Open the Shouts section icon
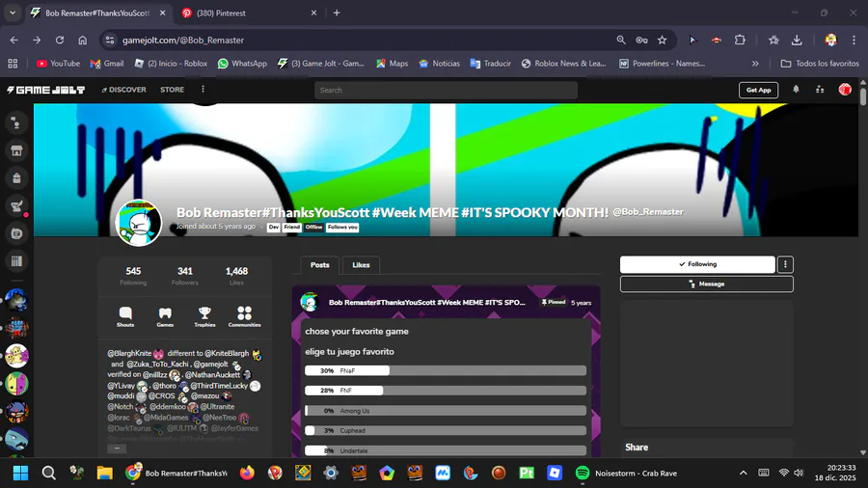 [x=125, y=316]
